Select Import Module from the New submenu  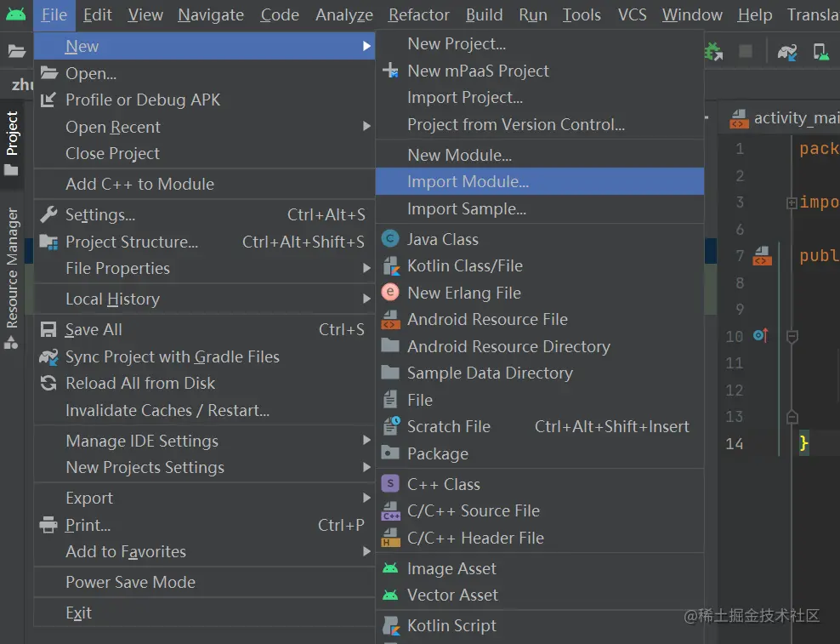pos(468,181)
